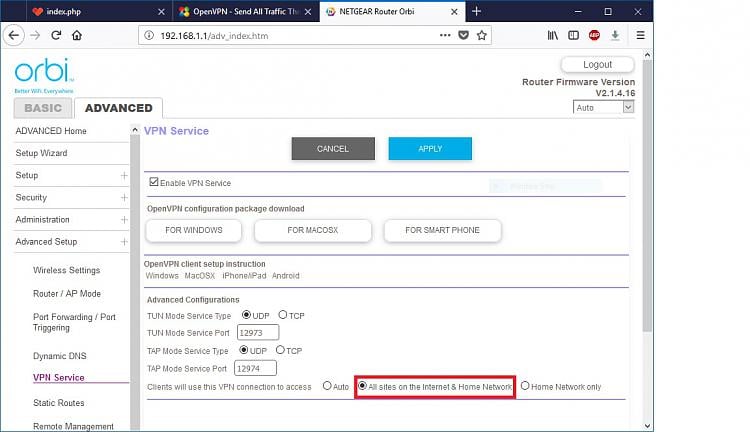Image resolution: width=750 pixels, height=432 pixels.
Task: Open the BASIC tab
Action: (x=43, y=108)
